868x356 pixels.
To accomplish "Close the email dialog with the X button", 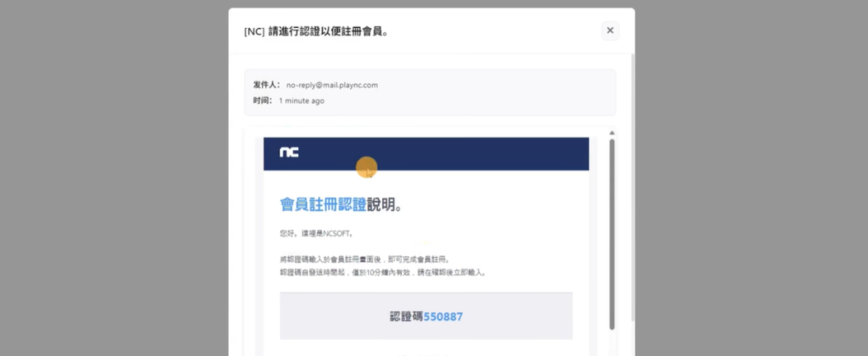I will click(x=610, y=31).
